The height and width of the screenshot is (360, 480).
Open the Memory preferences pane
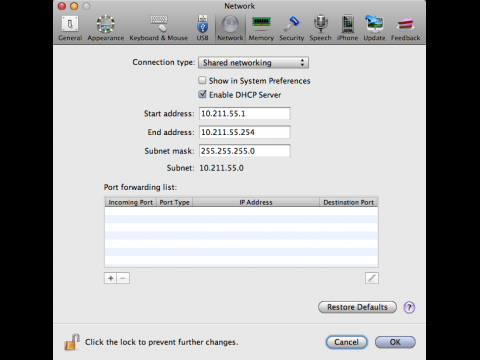261,29
